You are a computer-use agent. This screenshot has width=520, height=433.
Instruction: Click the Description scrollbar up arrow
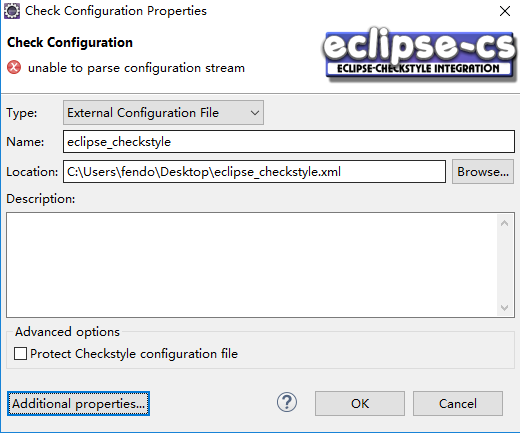(504, 223)
